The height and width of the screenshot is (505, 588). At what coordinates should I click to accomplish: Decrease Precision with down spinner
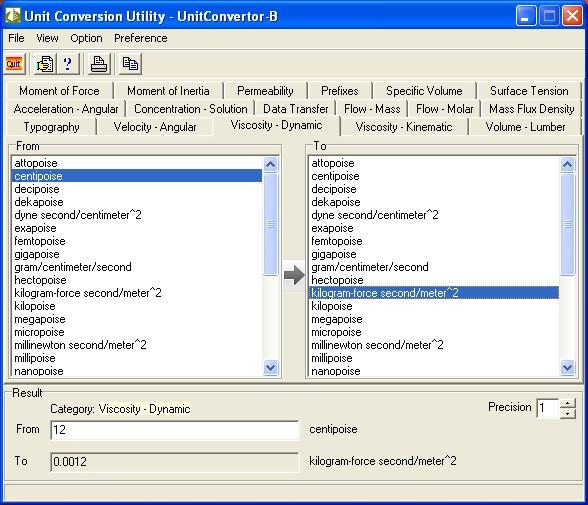pyautogui.click(x=567, y=414)
